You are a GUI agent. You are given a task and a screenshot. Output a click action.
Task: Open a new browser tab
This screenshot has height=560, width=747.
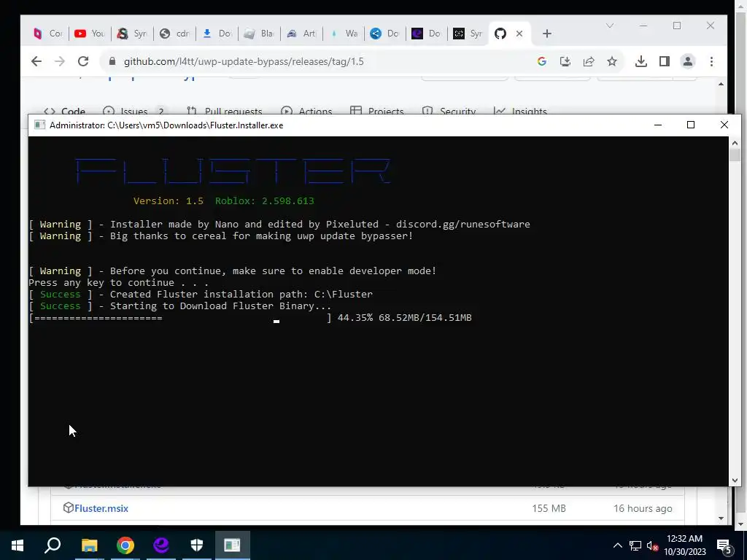[547, 34]
